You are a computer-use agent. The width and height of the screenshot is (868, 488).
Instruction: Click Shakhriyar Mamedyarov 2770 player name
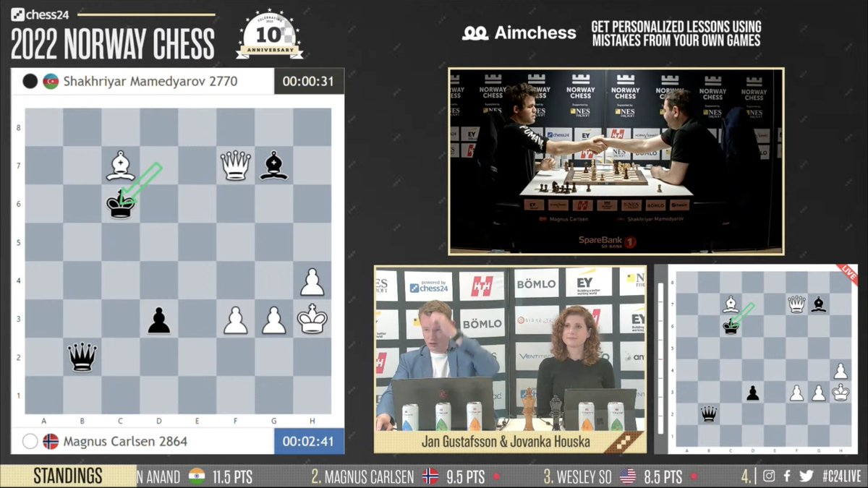[x=150, y=81]
